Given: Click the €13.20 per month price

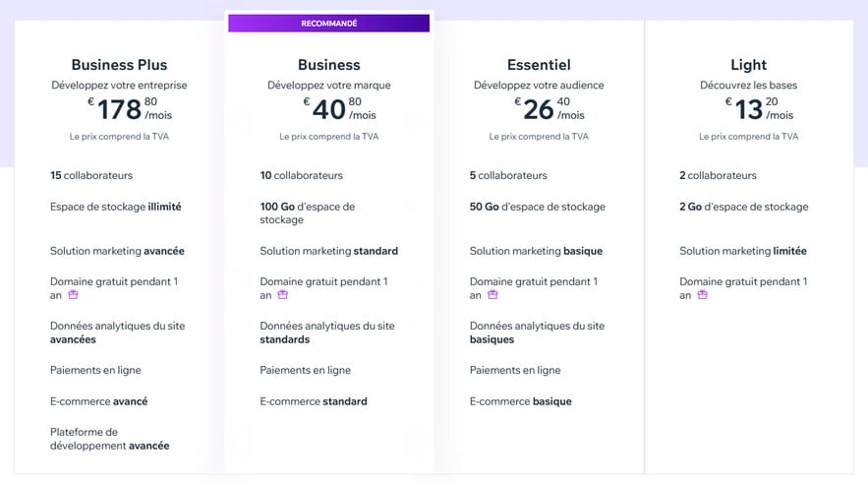Looking at the screenshot, I should [760, 108].
